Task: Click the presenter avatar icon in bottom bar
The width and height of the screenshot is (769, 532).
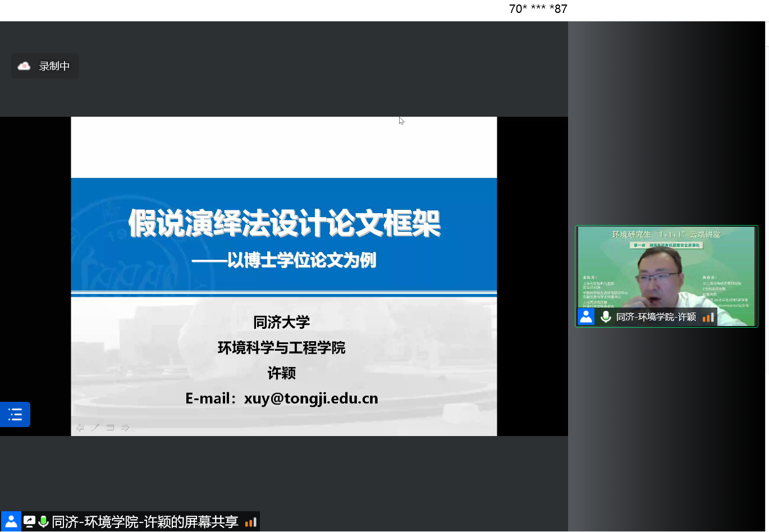Action: [x=11, y=522]
